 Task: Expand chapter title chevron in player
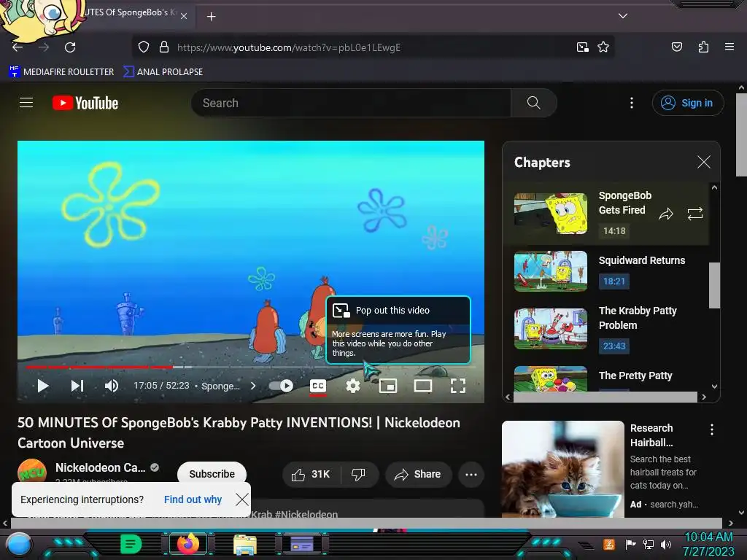(253, 386)
